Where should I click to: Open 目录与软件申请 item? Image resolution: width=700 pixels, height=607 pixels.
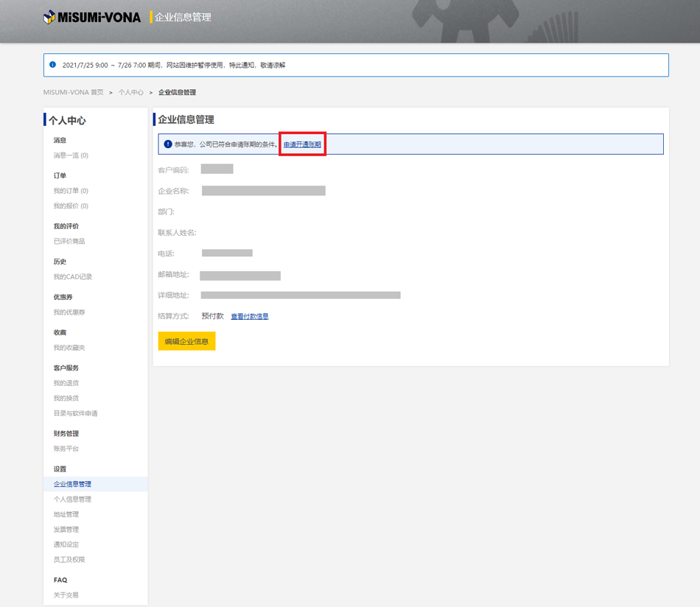pyautogui.click(x=75, y=413)
